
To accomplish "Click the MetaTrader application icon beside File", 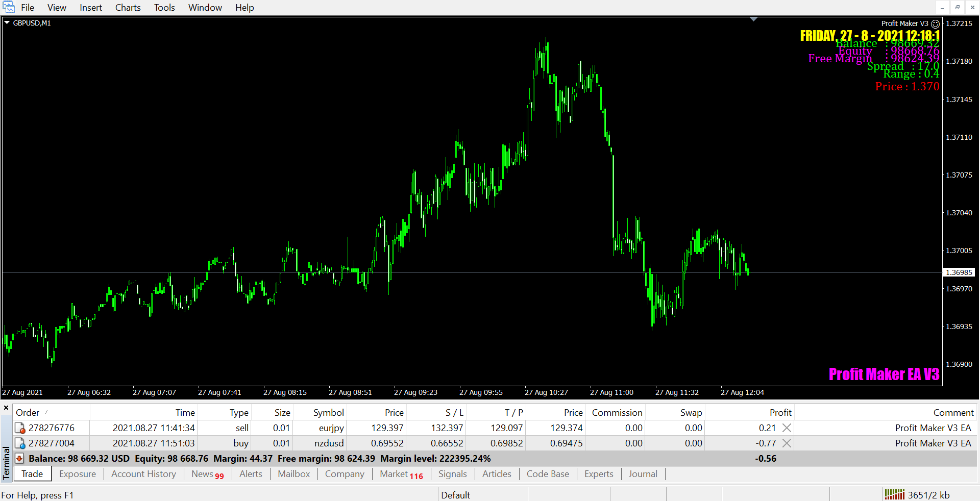I will 8,7.
